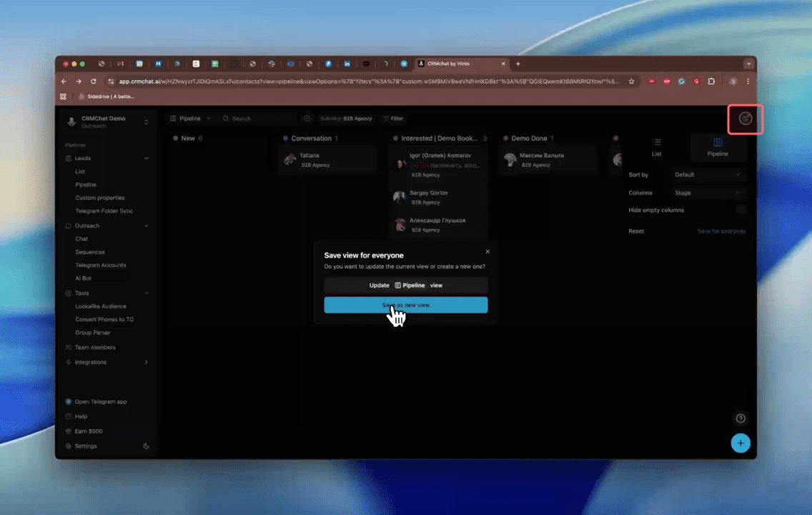Open apps grid in bookmarks bar
812x515 pixels.
63,97
